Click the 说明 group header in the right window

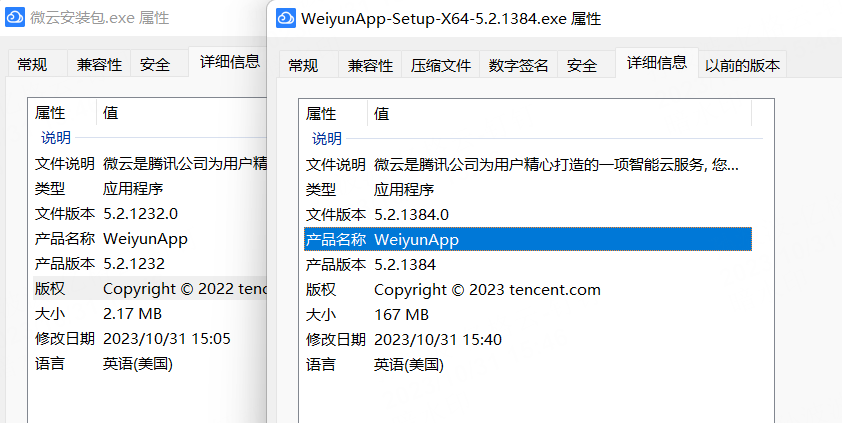[x=327, y=139]
